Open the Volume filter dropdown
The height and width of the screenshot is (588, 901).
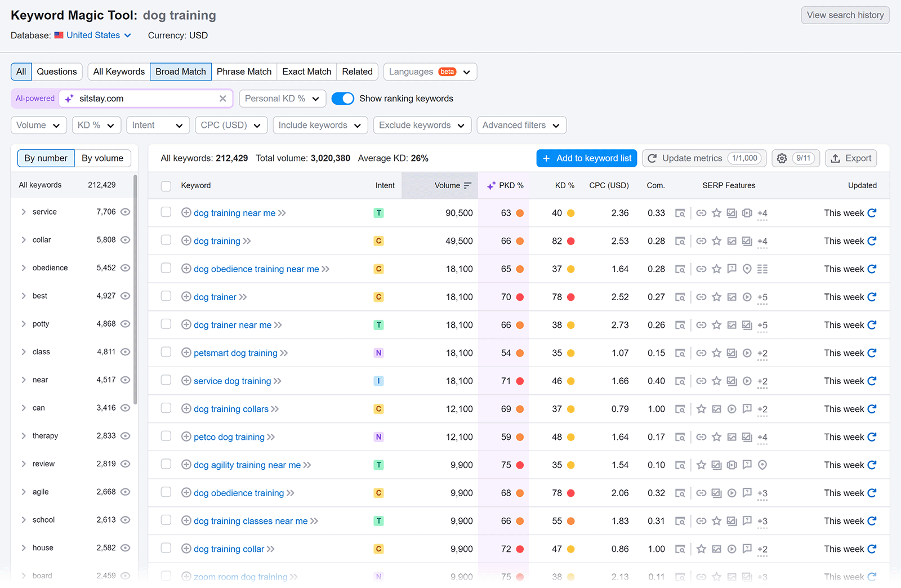(38, 125)
